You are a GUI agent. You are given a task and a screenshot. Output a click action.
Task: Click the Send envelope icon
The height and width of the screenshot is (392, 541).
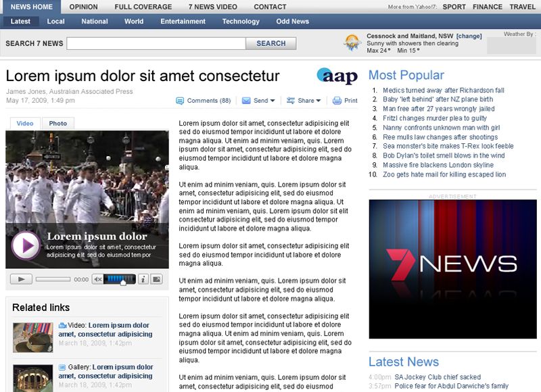[246, 100]
